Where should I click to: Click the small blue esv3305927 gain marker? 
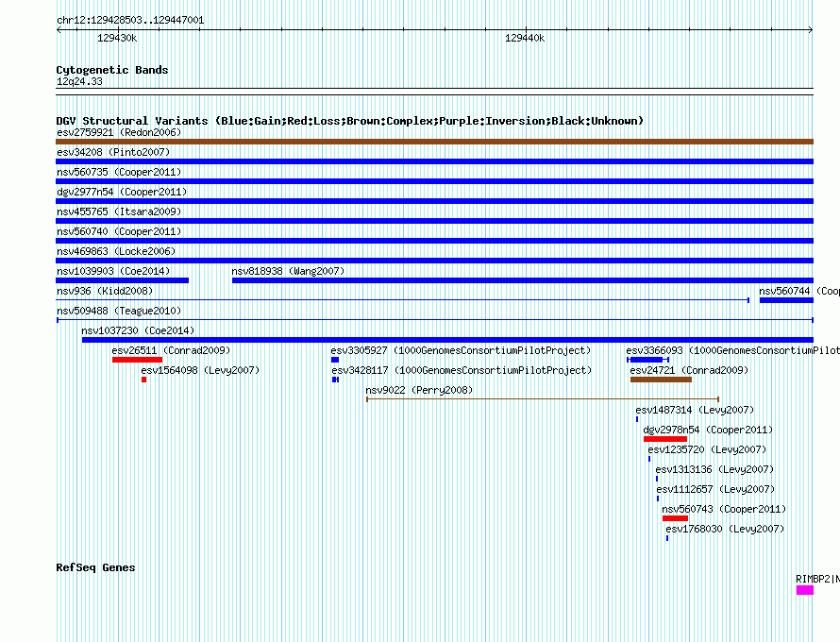[x=334, y=360]
